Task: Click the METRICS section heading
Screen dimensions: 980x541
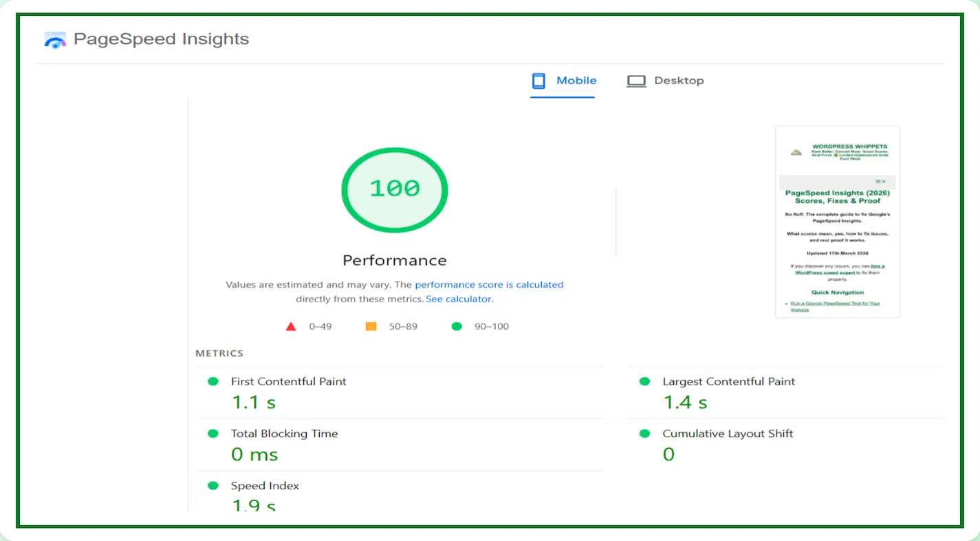Action: [219, 353]
